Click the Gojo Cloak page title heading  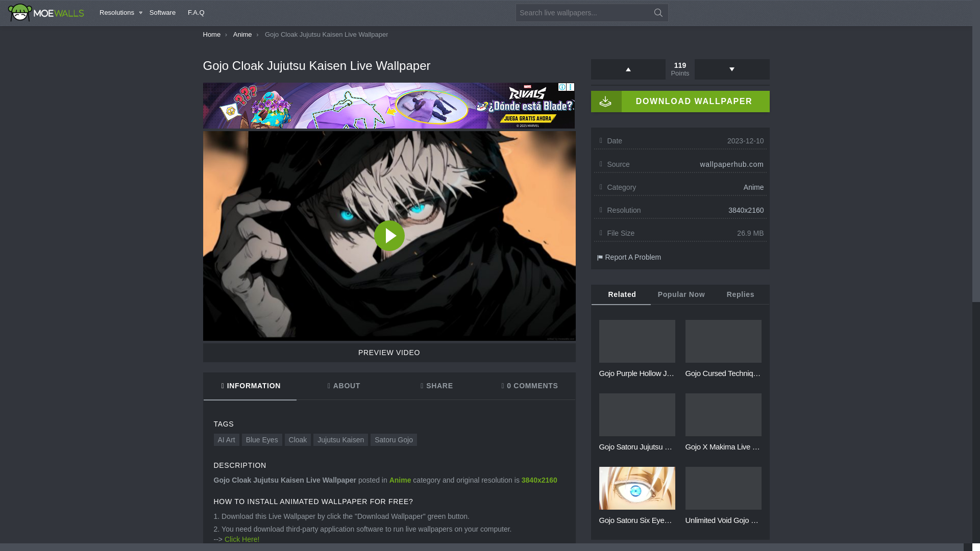[316, 66]
